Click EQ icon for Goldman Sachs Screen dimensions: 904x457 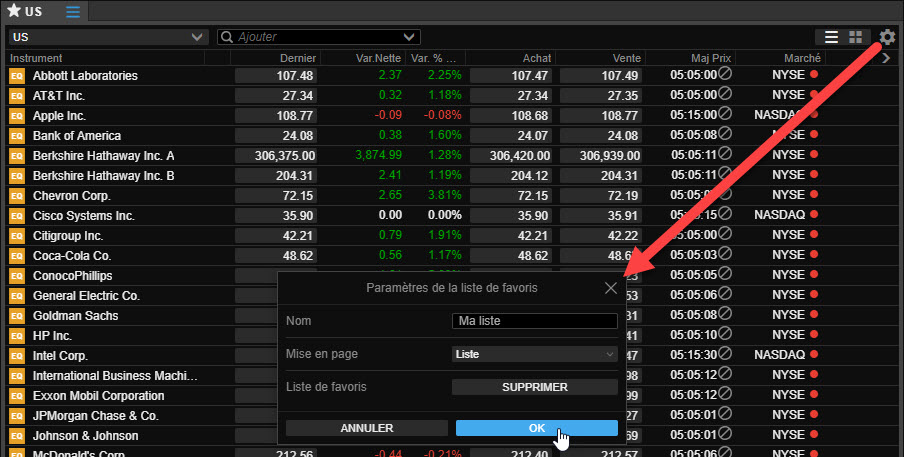coord(17,316)
